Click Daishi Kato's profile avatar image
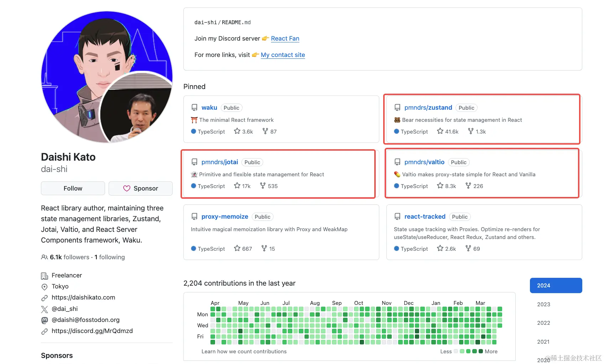 (x=107, y=77)
